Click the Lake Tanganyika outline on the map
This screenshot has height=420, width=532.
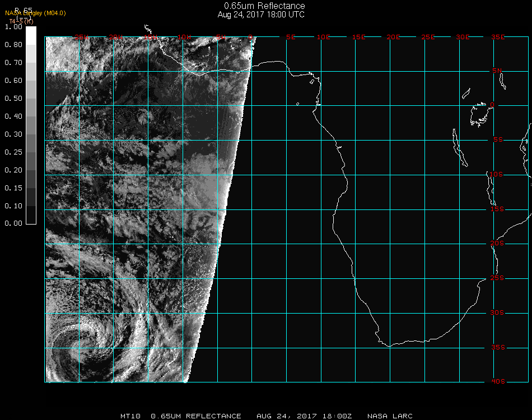click(x=460, y=148)
